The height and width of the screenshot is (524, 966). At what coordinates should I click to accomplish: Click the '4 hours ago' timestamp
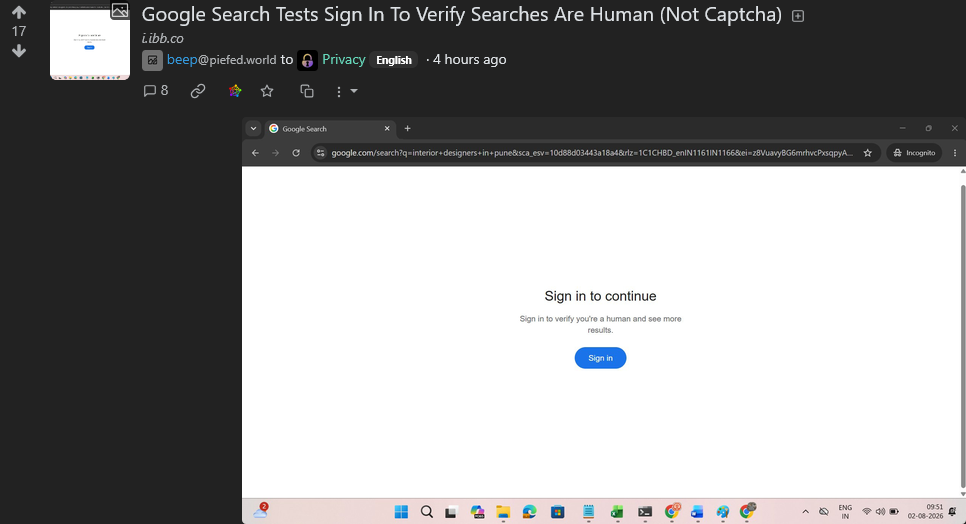[x=469, y=60]
